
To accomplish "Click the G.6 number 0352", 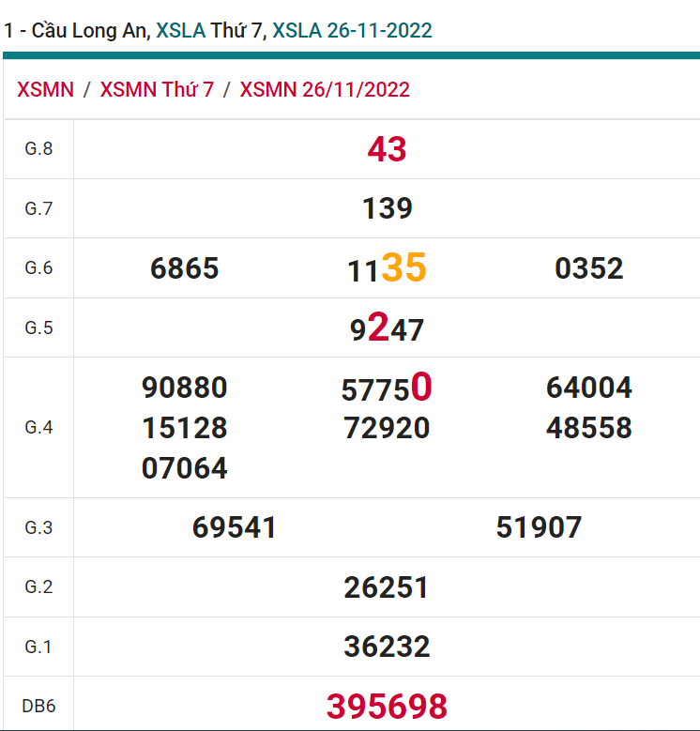I will [589, 268].
